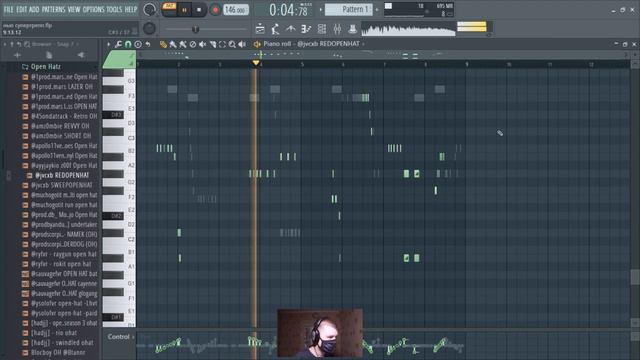Screen dimensions: 640x360
Task: Click the 0:04:78 time display
Action: (290, 10)
